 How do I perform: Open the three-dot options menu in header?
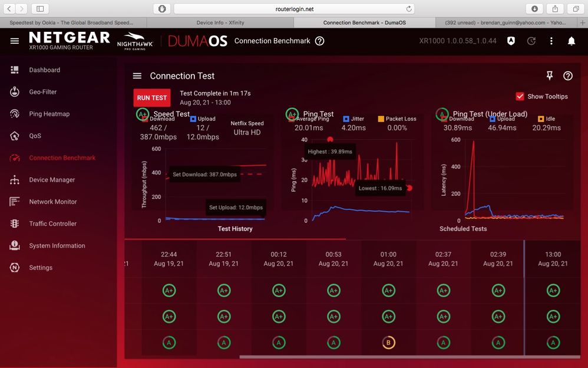(551, 41)
